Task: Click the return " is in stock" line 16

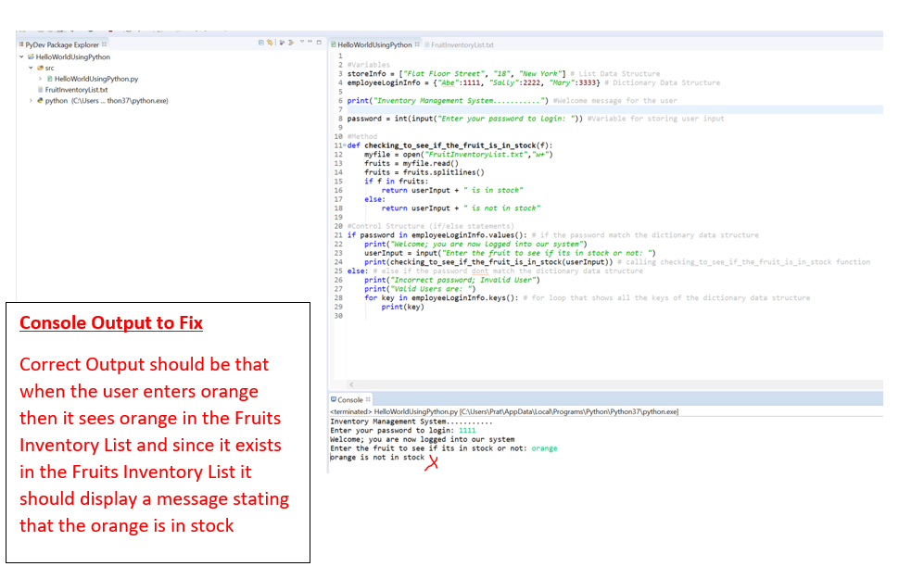Action: [x=452, y=190]
